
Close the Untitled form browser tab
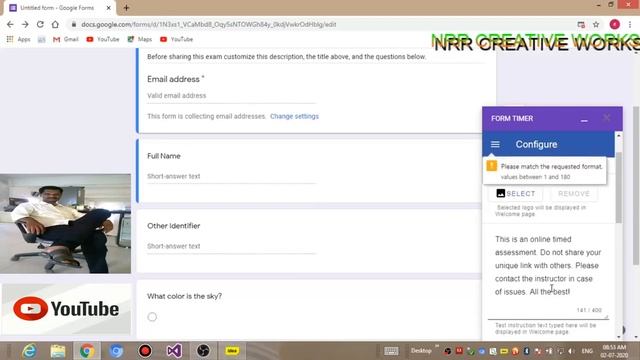(x=109, y=8)
